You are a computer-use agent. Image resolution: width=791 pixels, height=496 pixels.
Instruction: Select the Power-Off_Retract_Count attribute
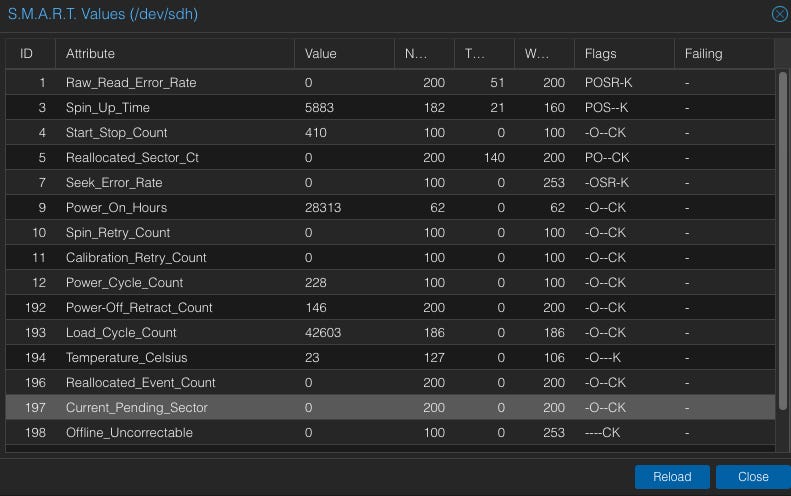[x=139, y=307]
